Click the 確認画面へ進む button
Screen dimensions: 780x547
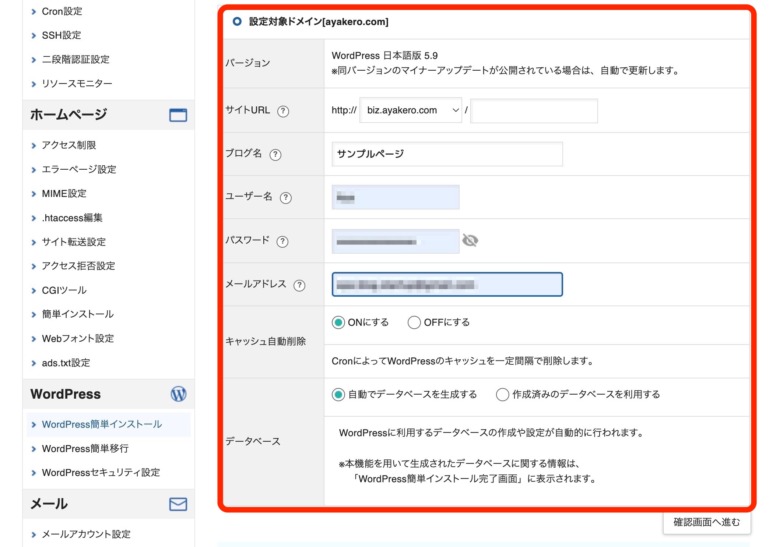coord(706,522)
